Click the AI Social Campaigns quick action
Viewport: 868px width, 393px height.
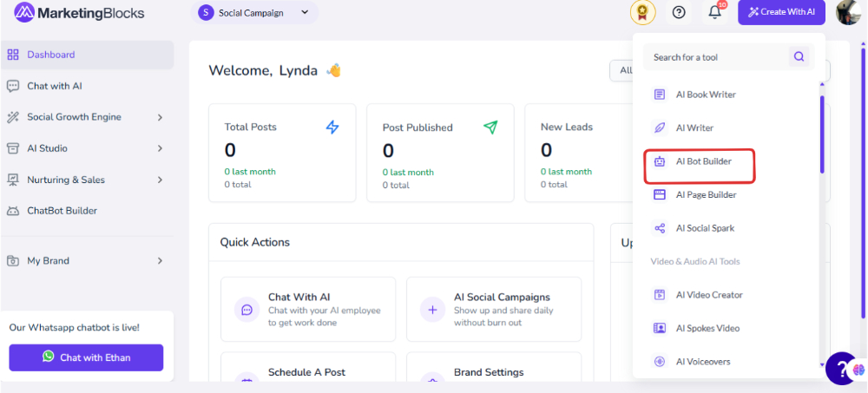pyautogui.click(x=494, y=310)
